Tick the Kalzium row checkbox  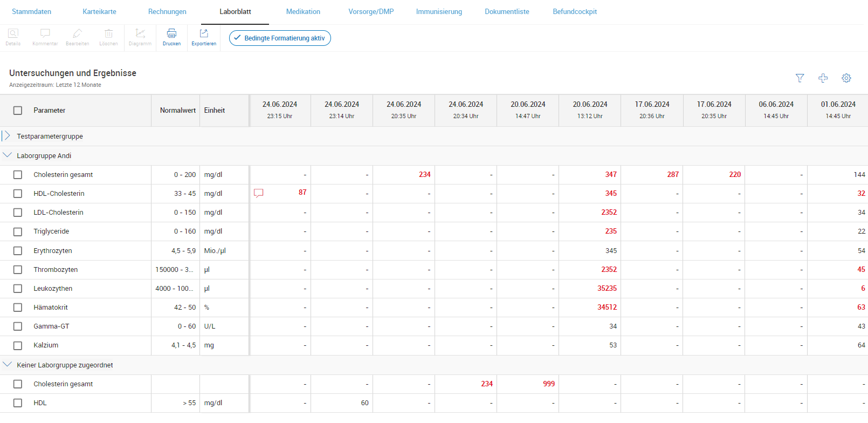(18, 345)
